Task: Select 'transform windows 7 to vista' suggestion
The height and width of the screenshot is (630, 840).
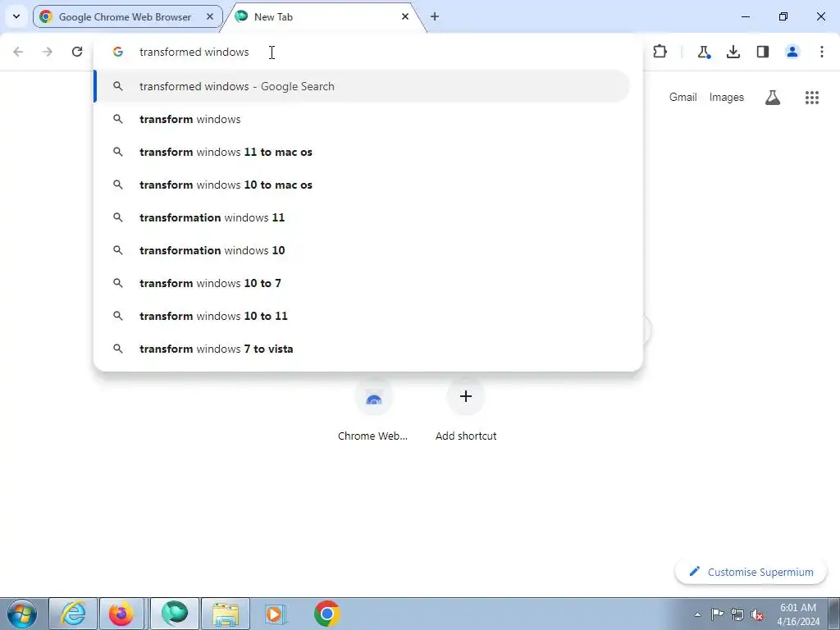Action: [362, 349]
